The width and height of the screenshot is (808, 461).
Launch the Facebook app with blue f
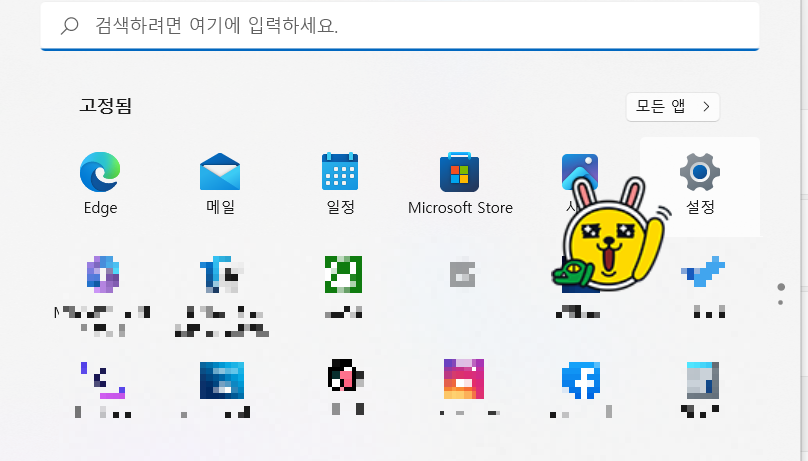click(x=581, y=380)
